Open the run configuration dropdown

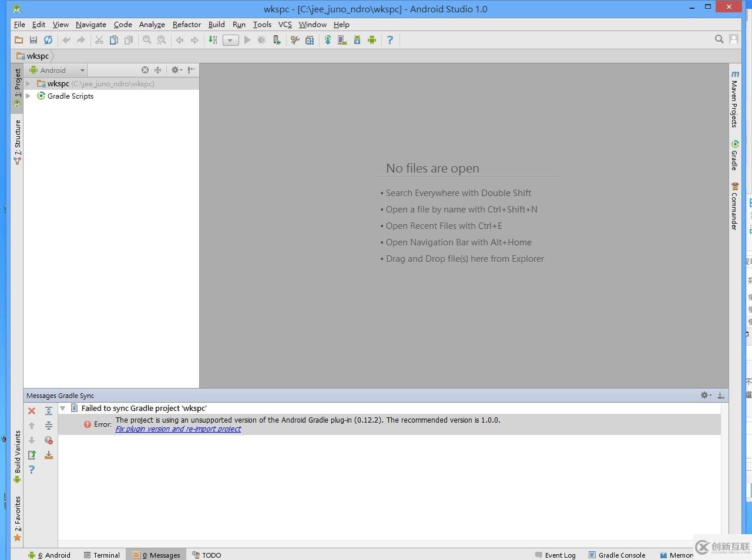tap(230, 40)
